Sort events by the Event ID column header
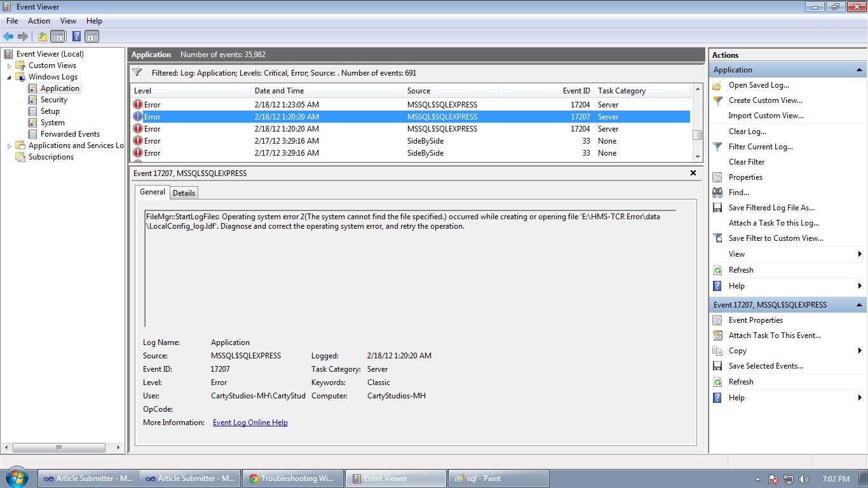Screen dimensions: 868x488 pyautogui.click(x=546, y=91)
